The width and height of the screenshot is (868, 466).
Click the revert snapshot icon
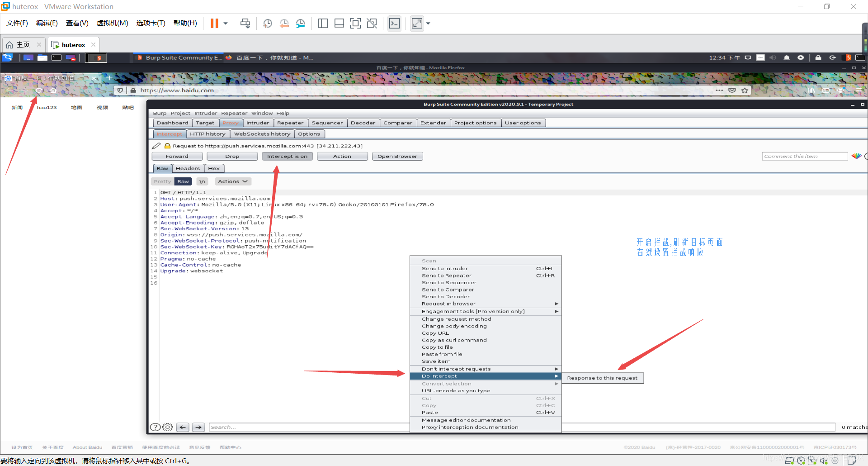click(284, 24)
